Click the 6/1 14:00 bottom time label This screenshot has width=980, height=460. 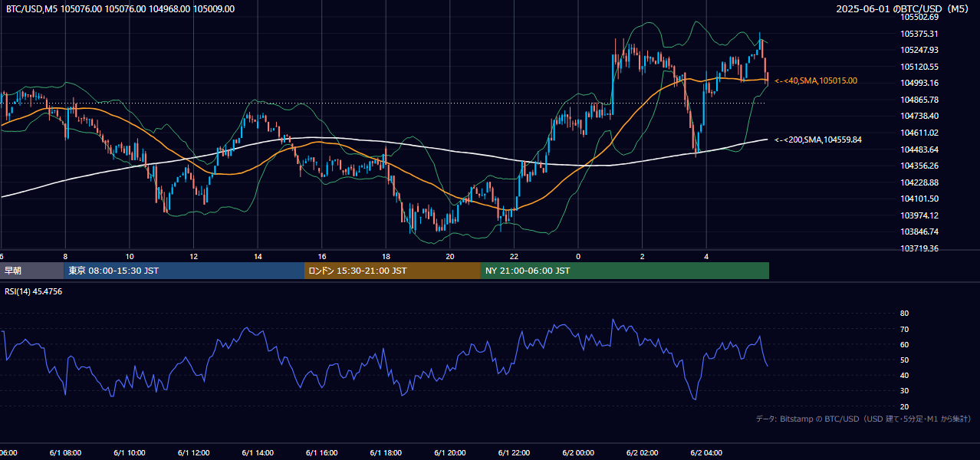[257, 453]
